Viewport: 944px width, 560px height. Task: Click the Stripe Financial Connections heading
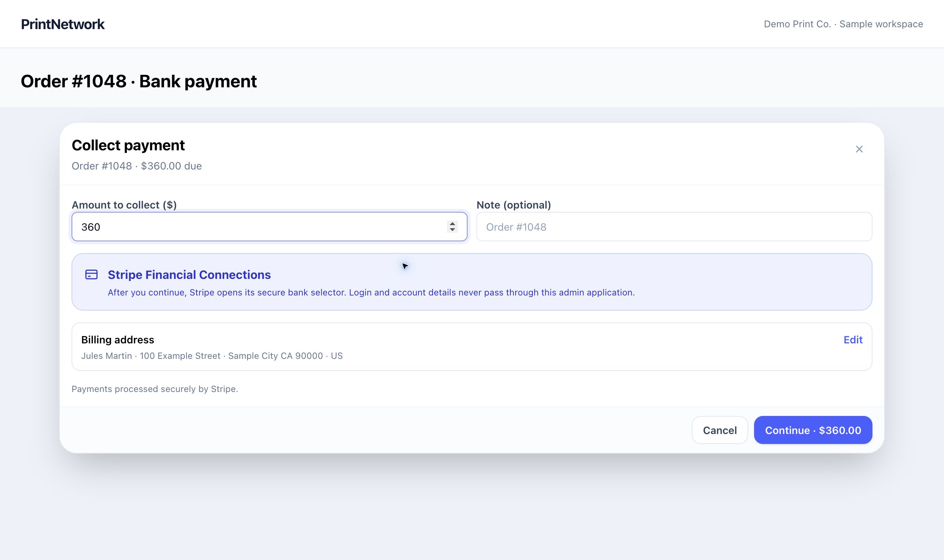tap(189, 275)
